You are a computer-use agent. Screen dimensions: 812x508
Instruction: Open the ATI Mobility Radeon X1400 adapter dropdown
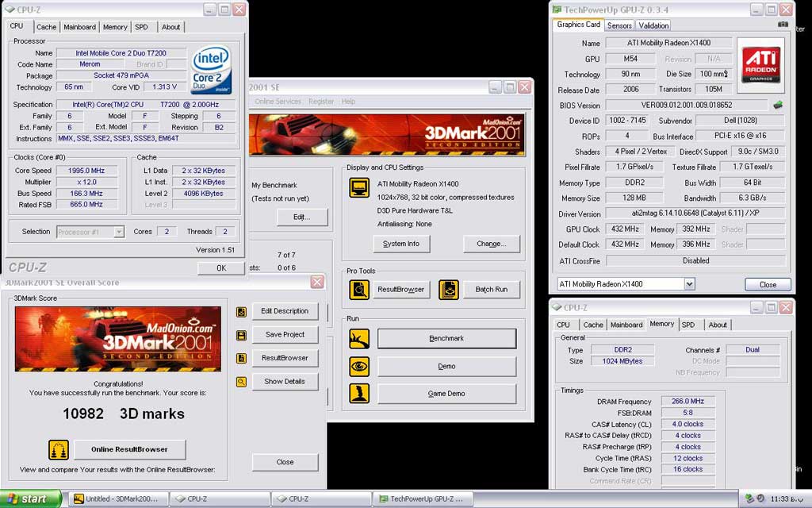(689, 284)
